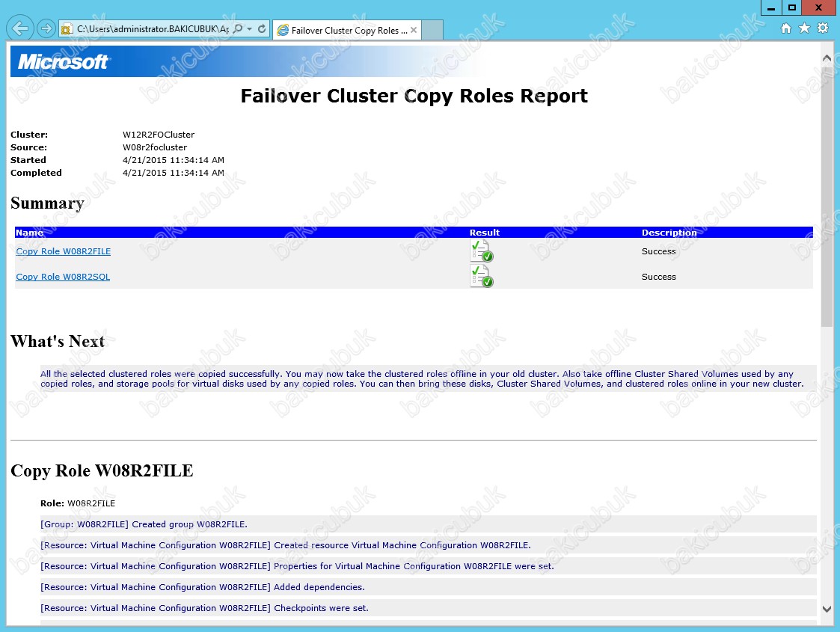
Task: Click the What's Next heading
Action: tap(58, 341)
